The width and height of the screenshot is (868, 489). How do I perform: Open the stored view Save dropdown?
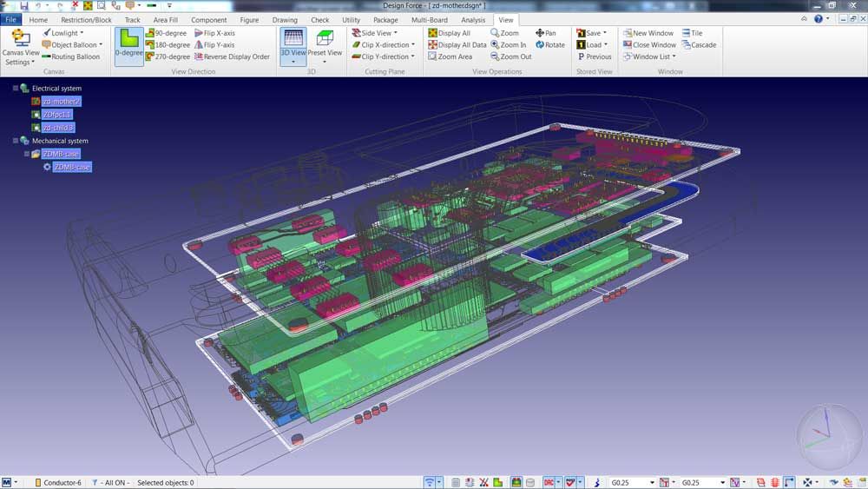point(592,33)
